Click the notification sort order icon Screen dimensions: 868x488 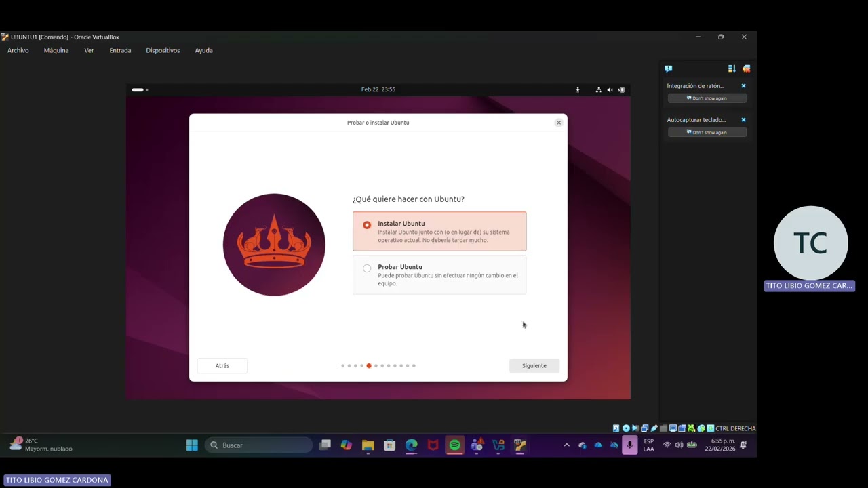click(731, 68)
